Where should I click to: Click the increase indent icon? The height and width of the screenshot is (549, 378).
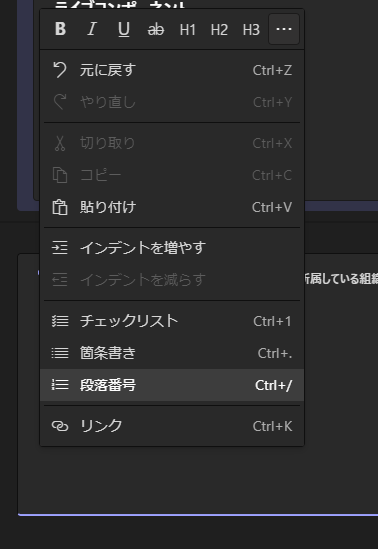pyautogui.click(x=60, y=248)
